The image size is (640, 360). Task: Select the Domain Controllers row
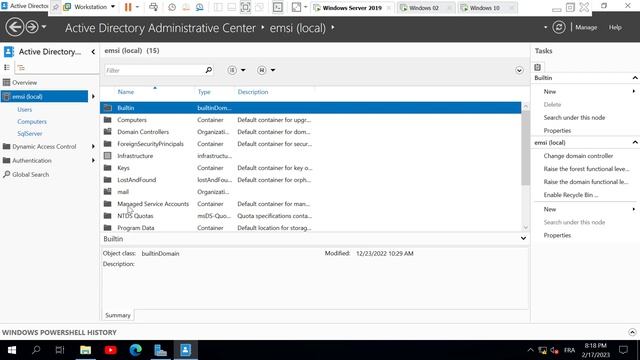coord(311,132)
